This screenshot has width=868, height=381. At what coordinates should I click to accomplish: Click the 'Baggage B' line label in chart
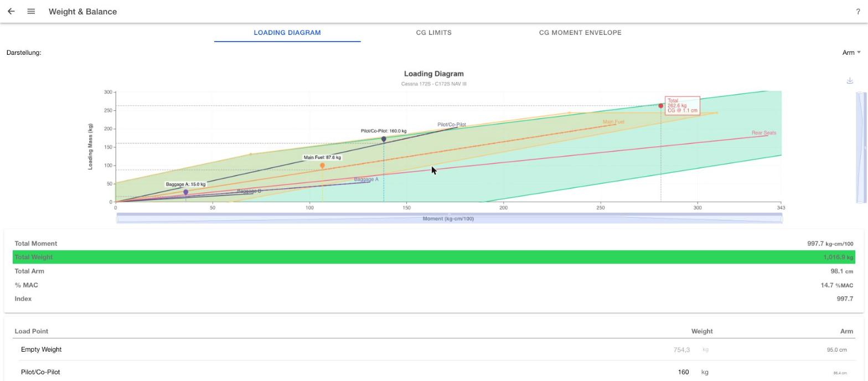click(x=249, y=191)
